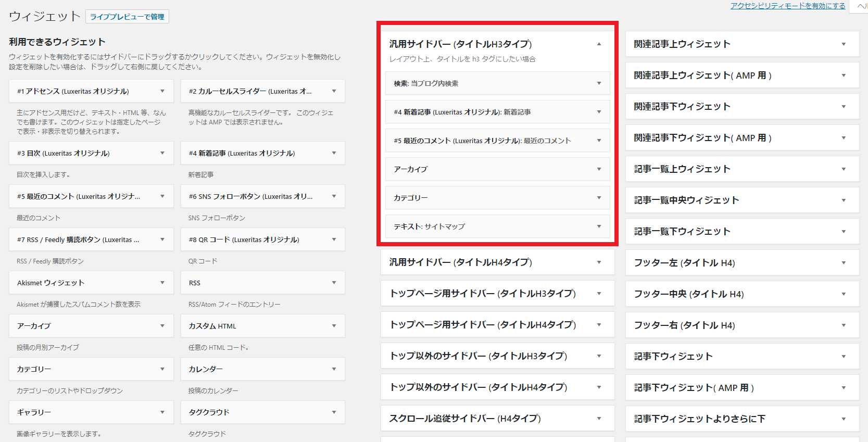Viewport: 868px width, 442px height.
Task: Click arrow on #2 カルーセルスライダー widget
Action: click(334, 91)
